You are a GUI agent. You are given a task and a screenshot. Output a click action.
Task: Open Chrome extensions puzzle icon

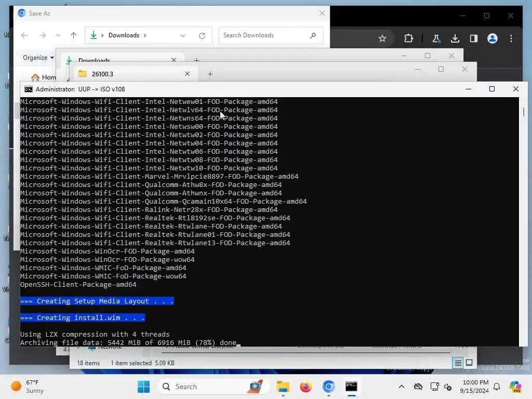click(408, 38)
